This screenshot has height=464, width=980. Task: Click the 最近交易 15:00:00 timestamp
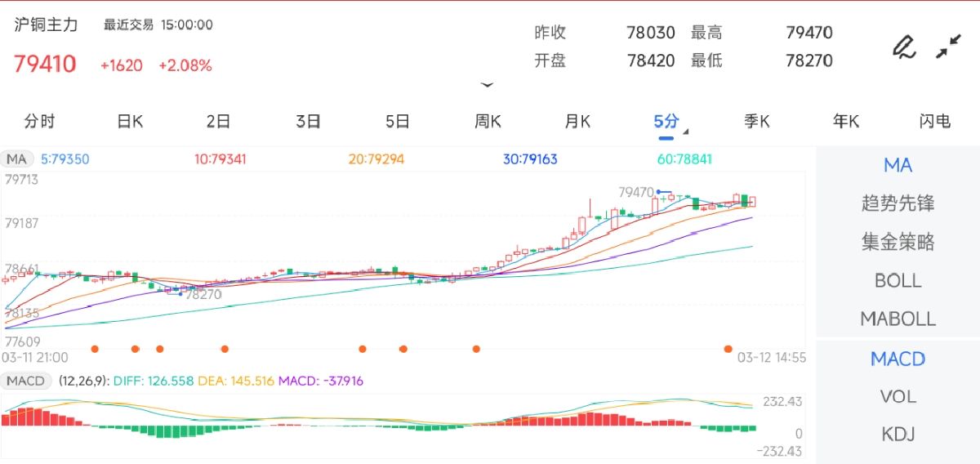click(158, 25)
